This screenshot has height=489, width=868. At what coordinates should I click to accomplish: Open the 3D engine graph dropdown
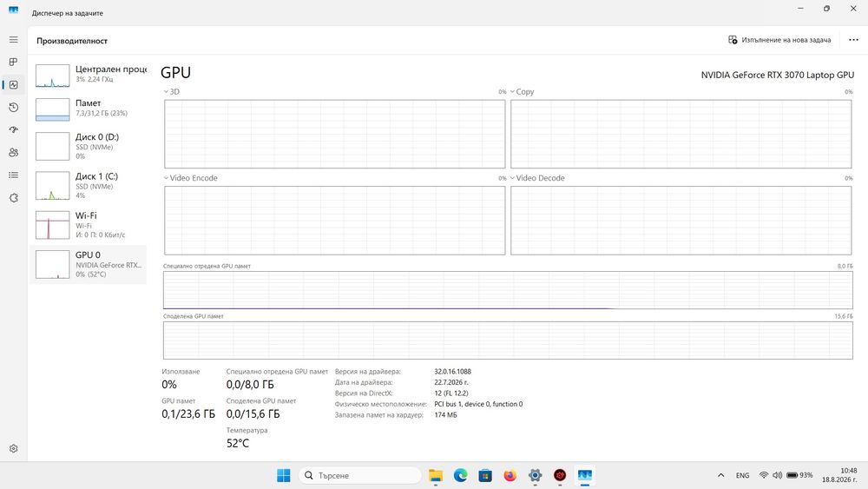[x=172, y=92]
